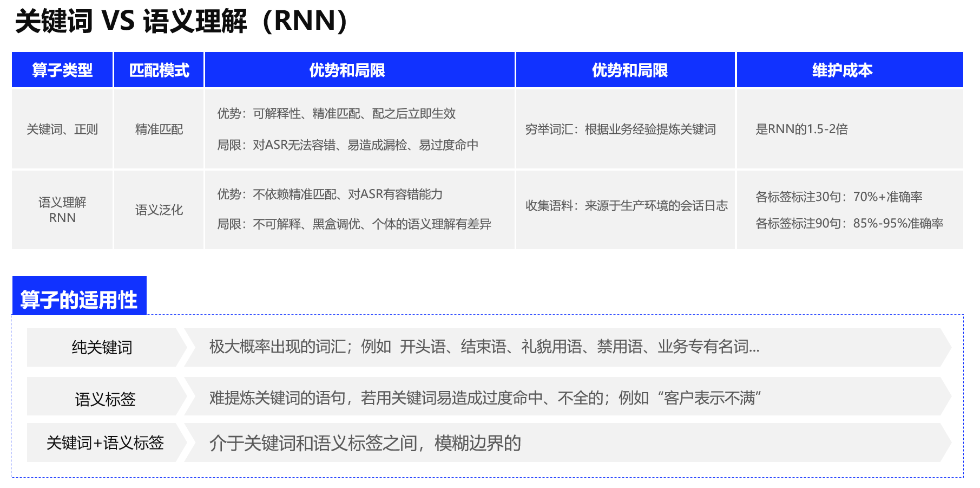Click the 纯关键词 arrow label
Image resolution: width=980 pixels, height=488 pixels.
pos(107,347)
